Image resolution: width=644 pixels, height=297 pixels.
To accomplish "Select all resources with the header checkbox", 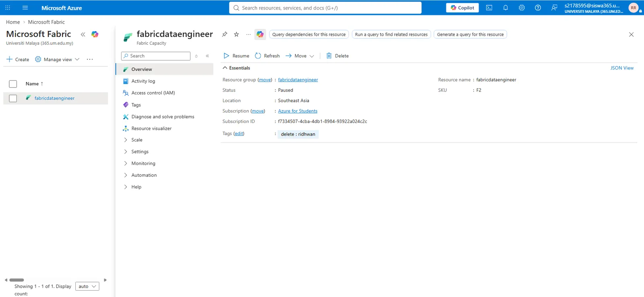I will (13, 84).
